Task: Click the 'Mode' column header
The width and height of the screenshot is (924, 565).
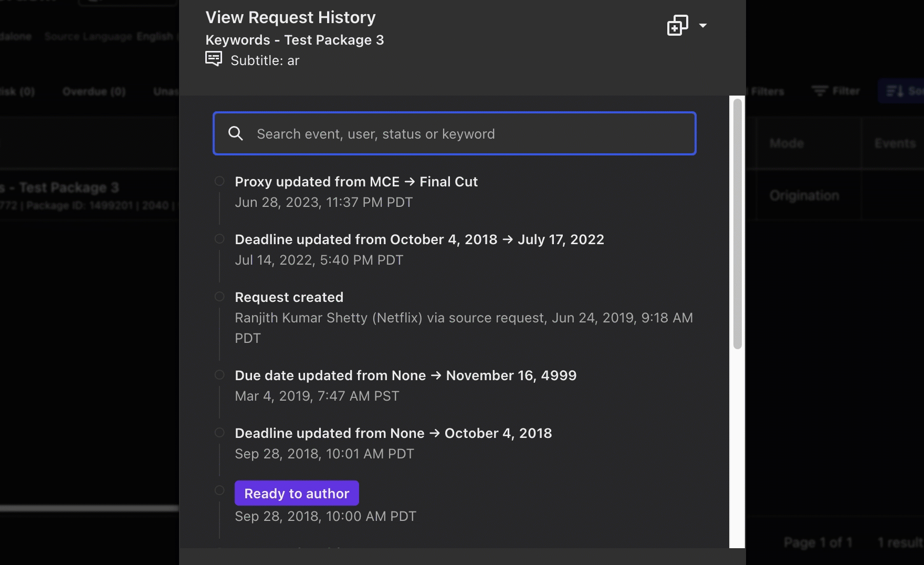Action: [786, 142]
